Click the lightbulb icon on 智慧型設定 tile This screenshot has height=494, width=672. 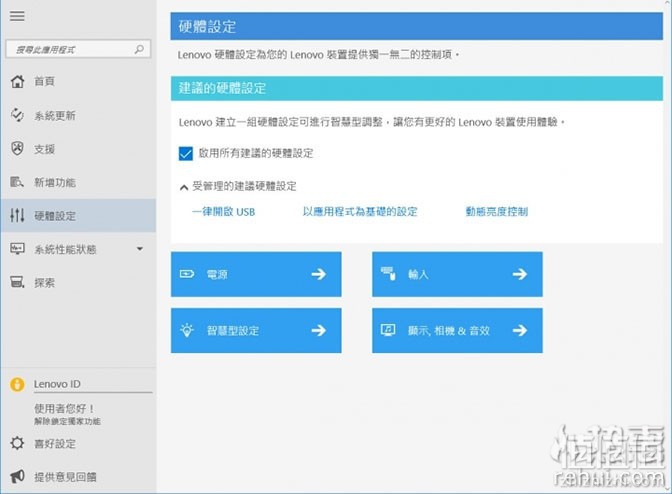click(x=187, y=330)
